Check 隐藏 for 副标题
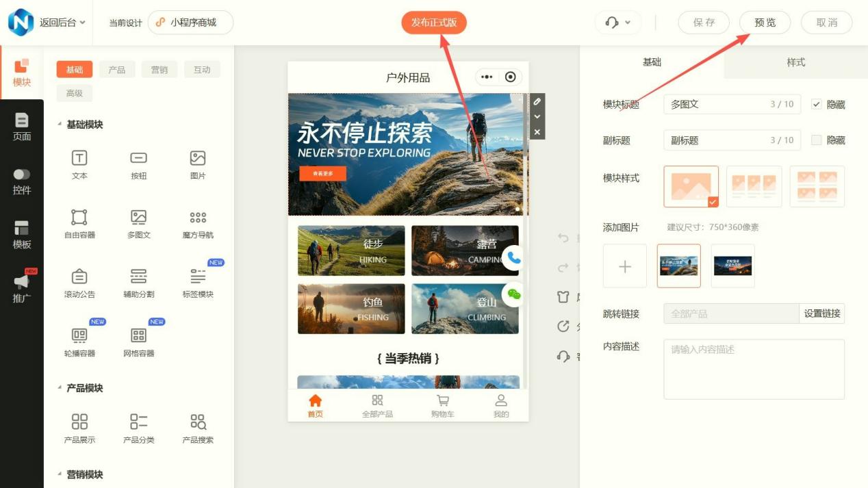Image resolution: width=868 pixels, height=488 pixels. (x=816, y=140)
